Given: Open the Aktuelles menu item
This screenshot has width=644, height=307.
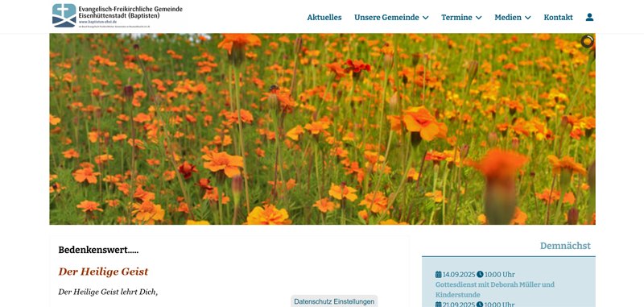Looking at the screenshot, I should point(324,17).
